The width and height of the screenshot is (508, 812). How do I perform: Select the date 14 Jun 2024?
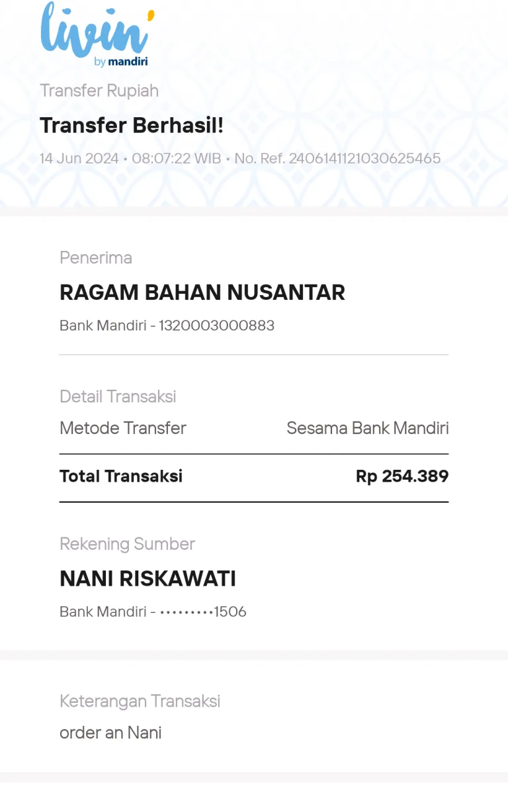(x=79, y=159)
